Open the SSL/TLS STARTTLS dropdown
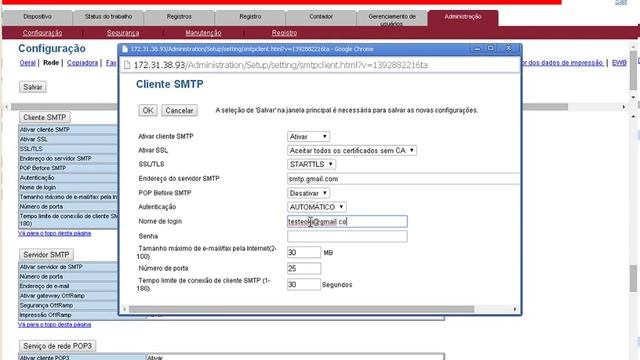This screenshot has height=360, width=640. coord(311,164)
